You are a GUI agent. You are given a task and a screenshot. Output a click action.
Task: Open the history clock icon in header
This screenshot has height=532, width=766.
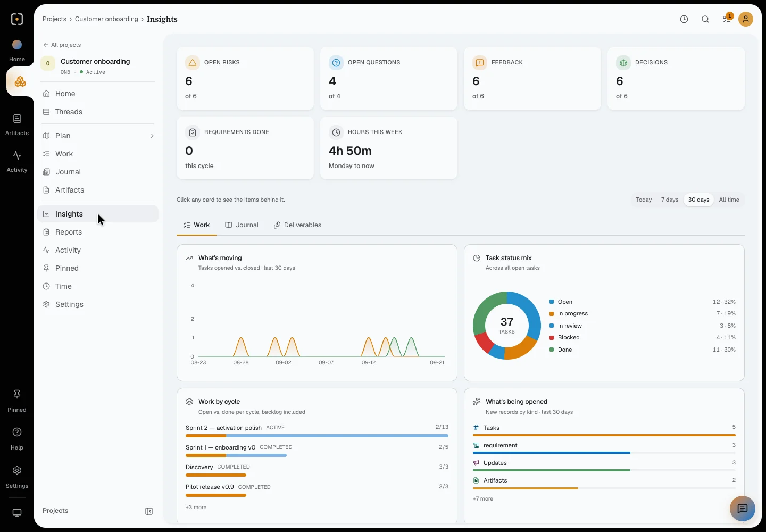[x=684, y=19]
